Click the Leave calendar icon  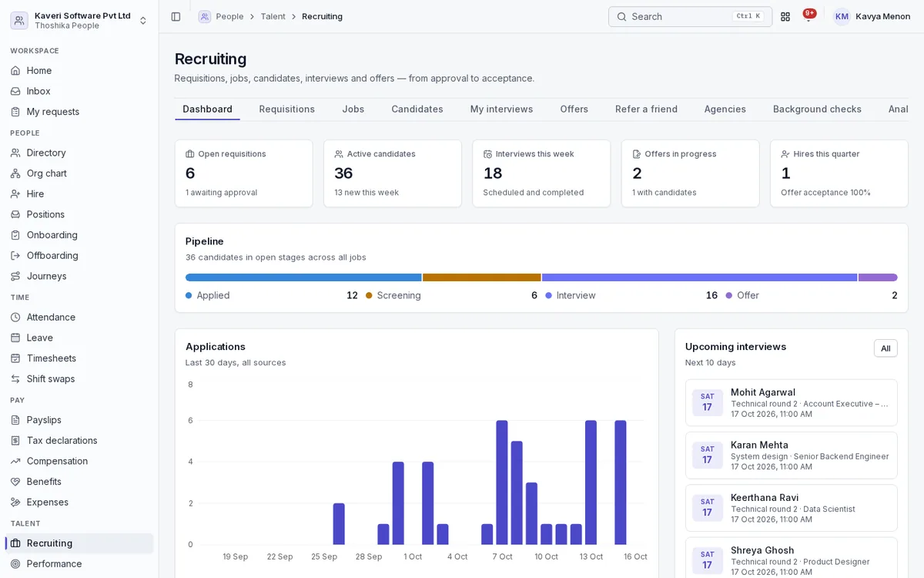(15, 338)
